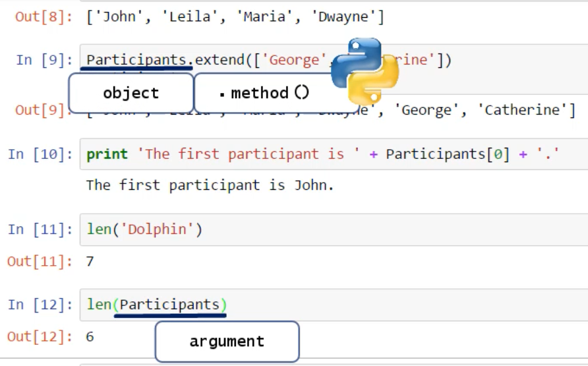Click the "argument" label box
This screenshot has width=588, height=366.
coord(227,341)
